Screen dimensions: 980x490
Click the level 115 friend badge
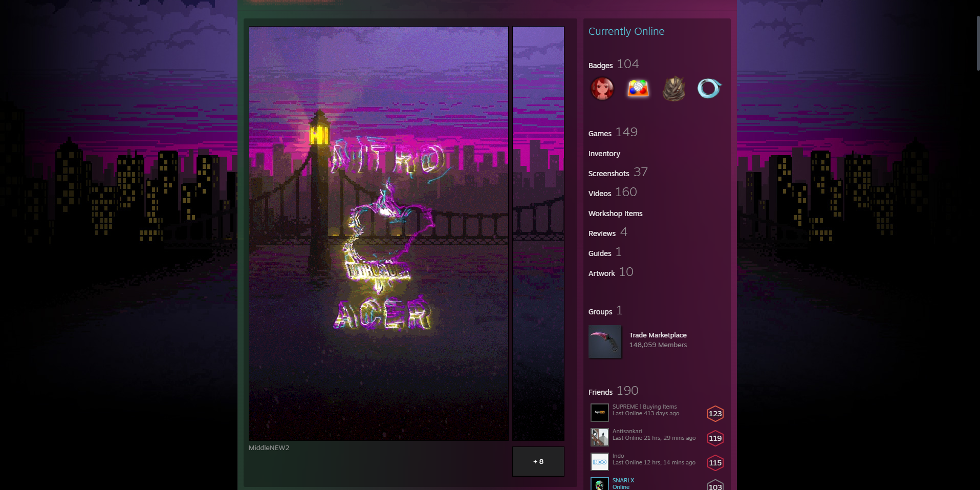click(x=715, y=463)
